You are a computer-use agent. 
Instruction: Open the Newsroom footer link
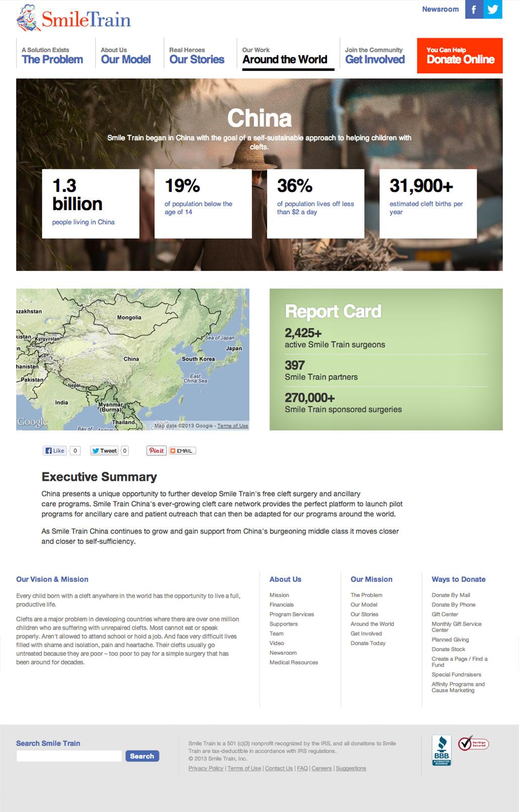[283, 653]
